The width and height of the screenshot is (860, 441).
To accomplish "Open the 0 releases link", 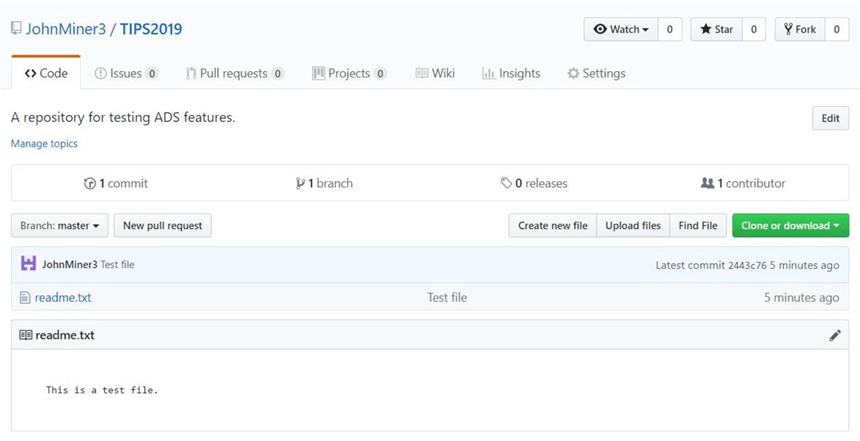I will (534, 183).
